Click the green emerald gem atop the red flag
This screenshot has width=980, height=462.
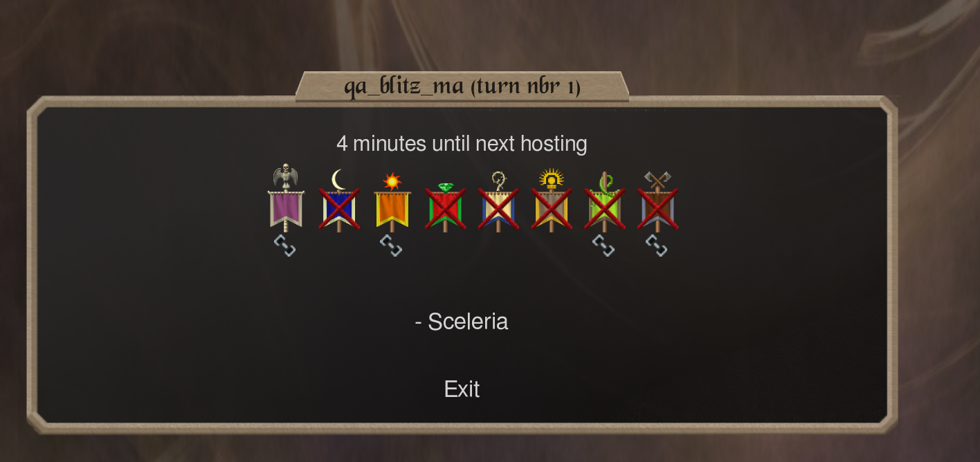pos(445,187)
